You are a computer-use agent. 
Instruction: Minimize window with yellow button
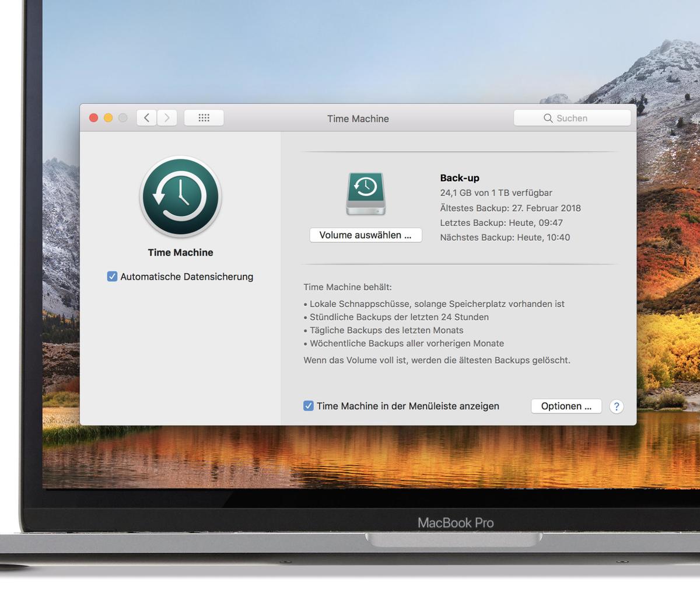click(108, 118)
